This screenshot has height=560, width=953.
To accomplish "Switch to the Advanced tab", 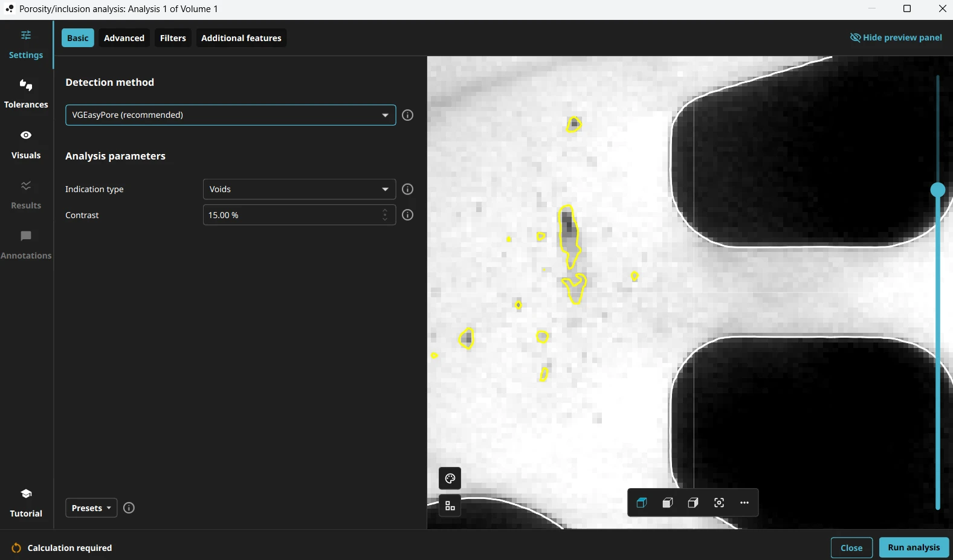I will (x=124, y=38).
